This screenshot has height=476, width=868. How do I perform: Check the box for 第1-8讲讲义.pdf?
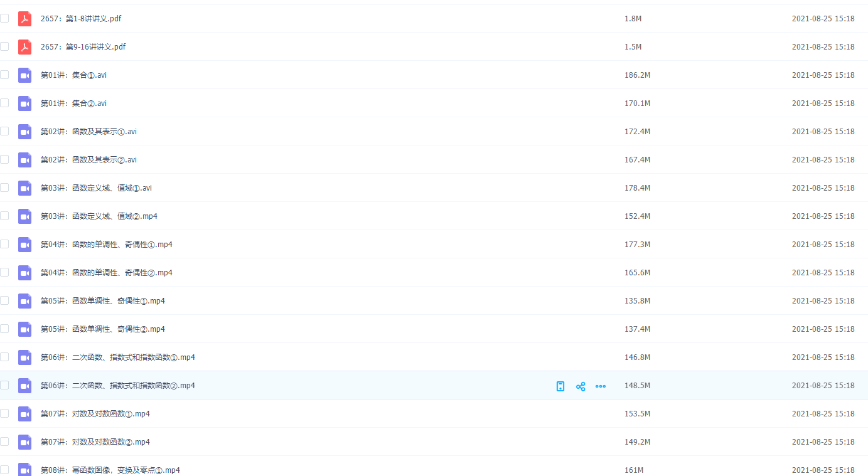pos(4,18)
